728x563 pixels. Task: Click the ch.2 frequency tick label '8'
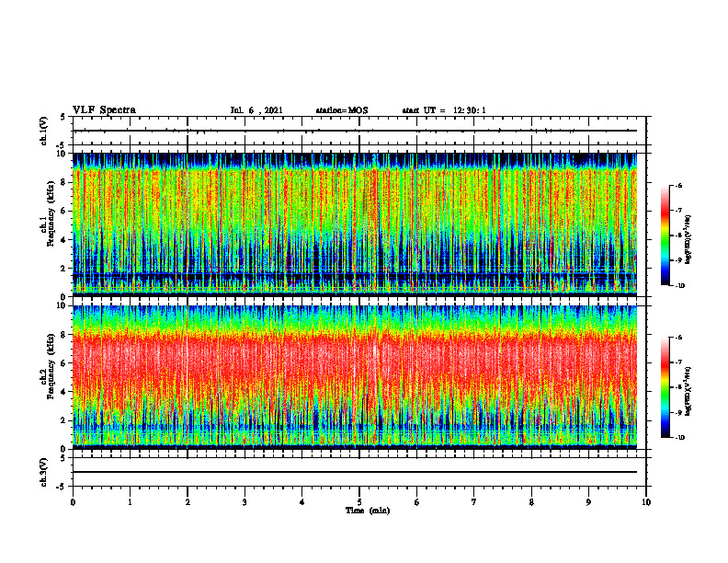pyautogui.click(x=65, y=335)
